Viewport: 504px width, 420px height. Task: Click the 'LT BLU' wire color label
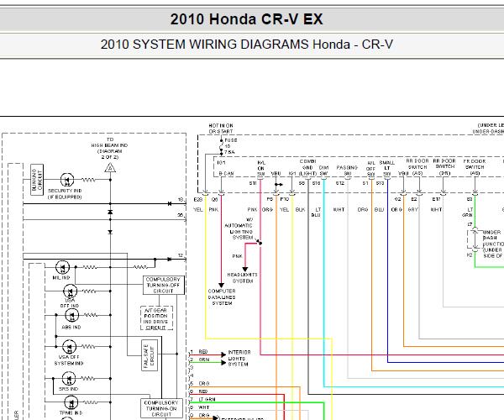[x=316, y=212]
